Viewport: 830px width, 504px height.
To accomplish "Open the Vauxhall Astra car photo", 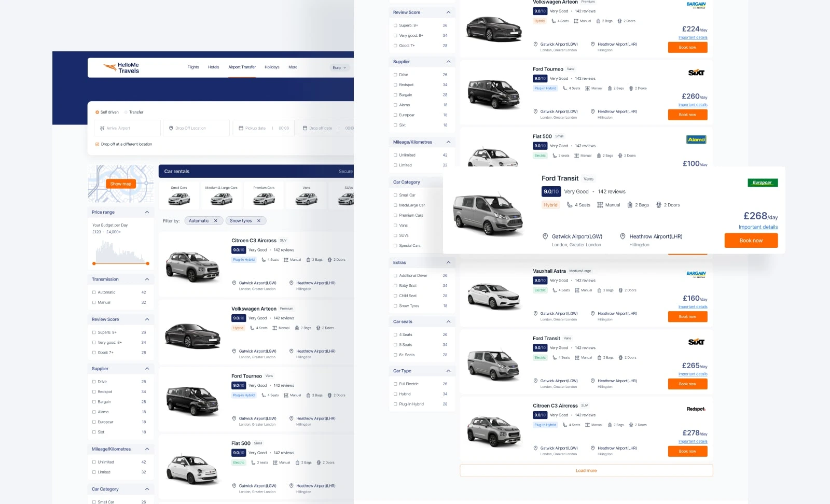I will coord(493,296).
